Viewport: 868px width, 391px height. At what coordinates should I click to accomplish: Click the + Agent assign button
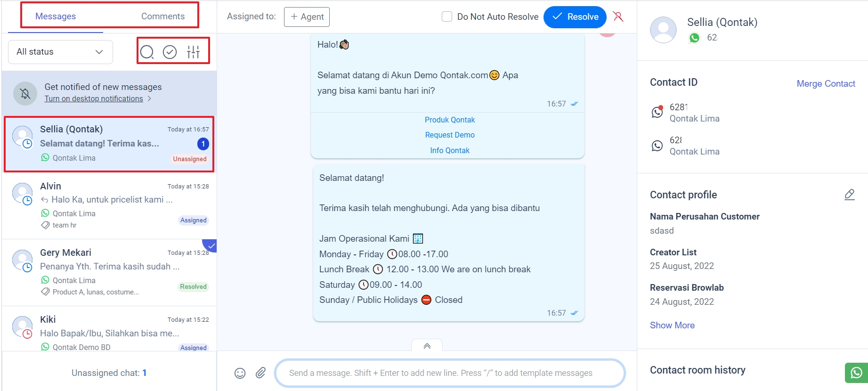307,16
